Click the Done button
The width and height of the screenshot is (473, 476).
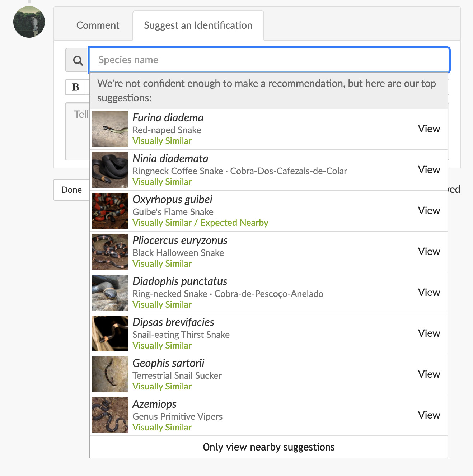pos(71,190)
